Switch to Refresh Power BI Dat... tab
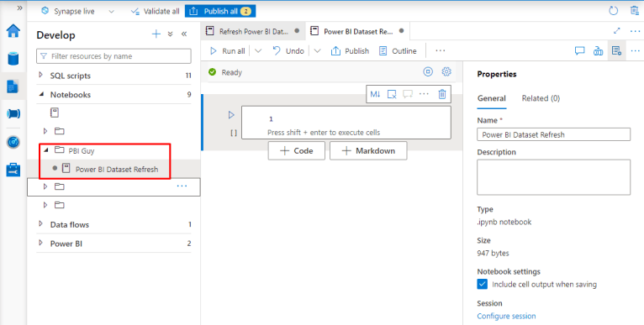The image size is (644, 325). [x=253, y=31]
